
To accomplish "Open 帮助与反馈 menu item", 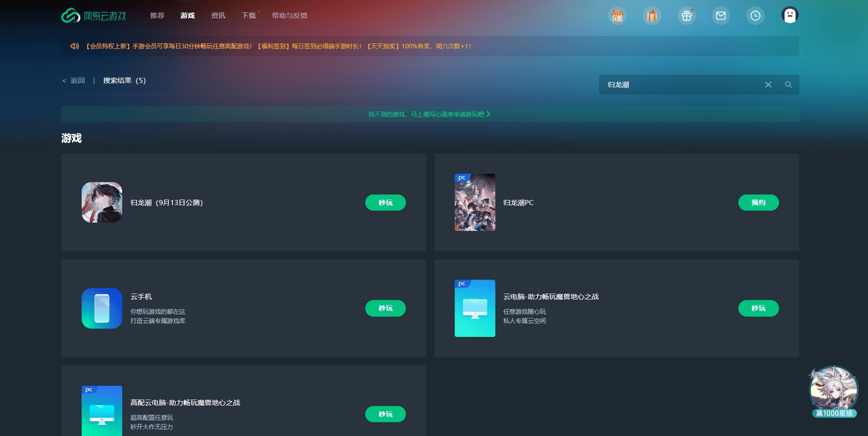I will tap(290, 16).
